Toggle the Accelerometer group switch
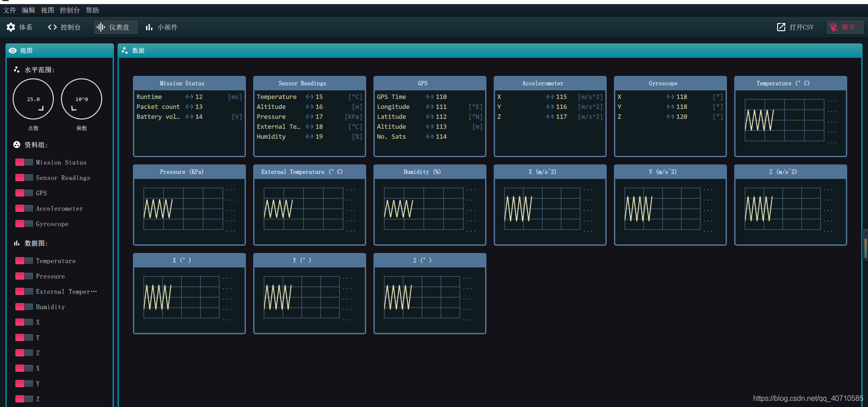The height and width of the screenshot is (407, 868). [x=24, y=208]
